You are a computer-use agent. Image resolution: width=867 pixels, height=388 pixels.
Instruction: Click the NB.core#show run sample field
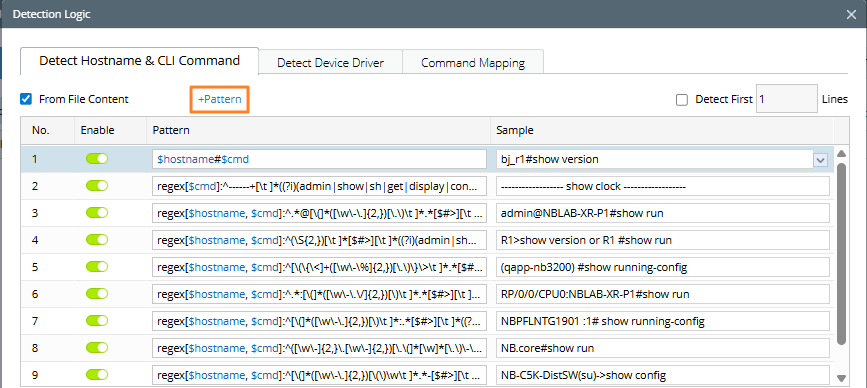[x=663, y=348]
